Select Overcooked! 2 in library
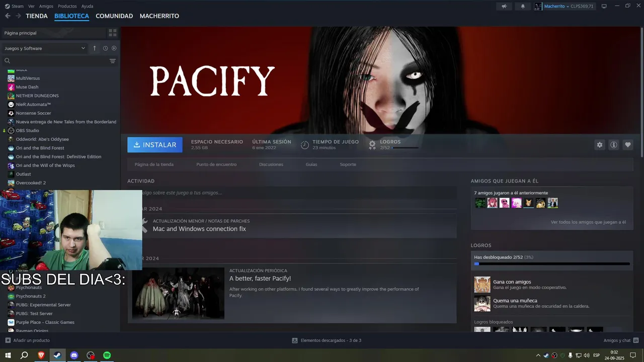This screenshot has height=362, width=644. [31, 183]
